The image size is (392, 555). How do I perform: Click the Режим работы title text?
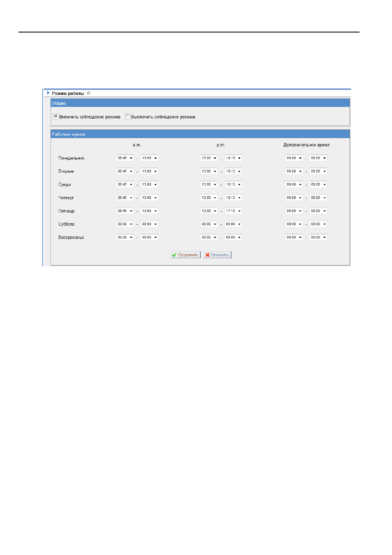[x=68, y=94]
